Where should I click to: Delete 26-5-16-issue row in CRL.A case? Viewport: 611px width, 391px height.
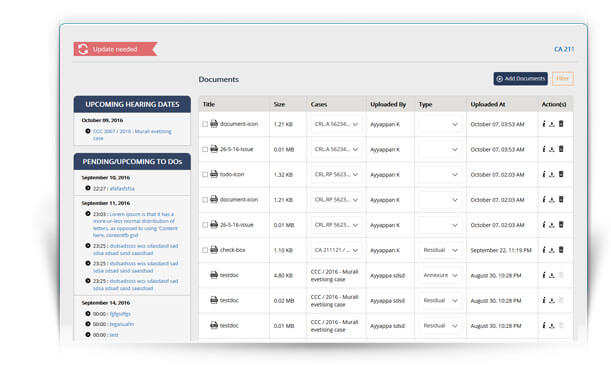(561, 149)
